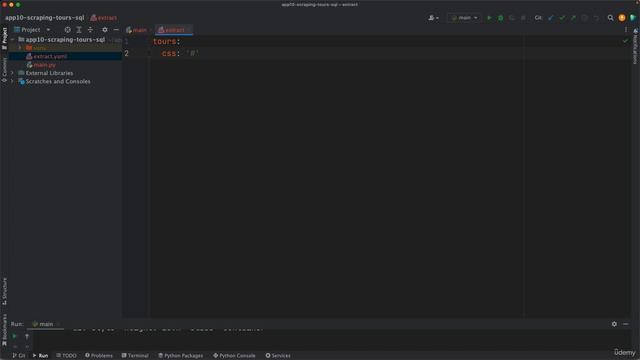Open Search Everywhere via the magnifier icon
The image size is (640, 360).
tap(610, 18)
